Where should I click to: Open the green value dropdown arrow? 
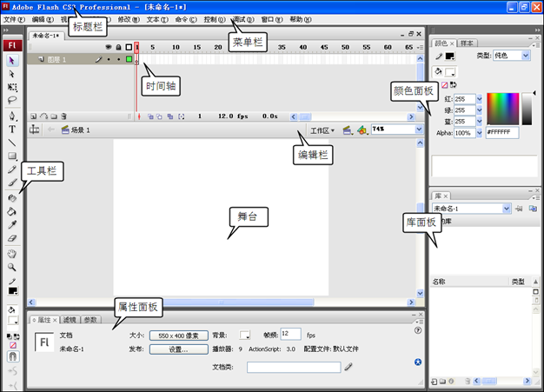pyautogui.click(x=480, y=110)
